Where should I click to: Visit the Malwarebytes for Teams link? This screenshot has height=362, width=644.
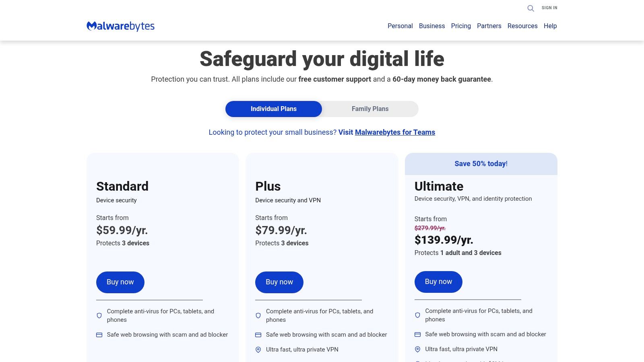click(395, 132)
